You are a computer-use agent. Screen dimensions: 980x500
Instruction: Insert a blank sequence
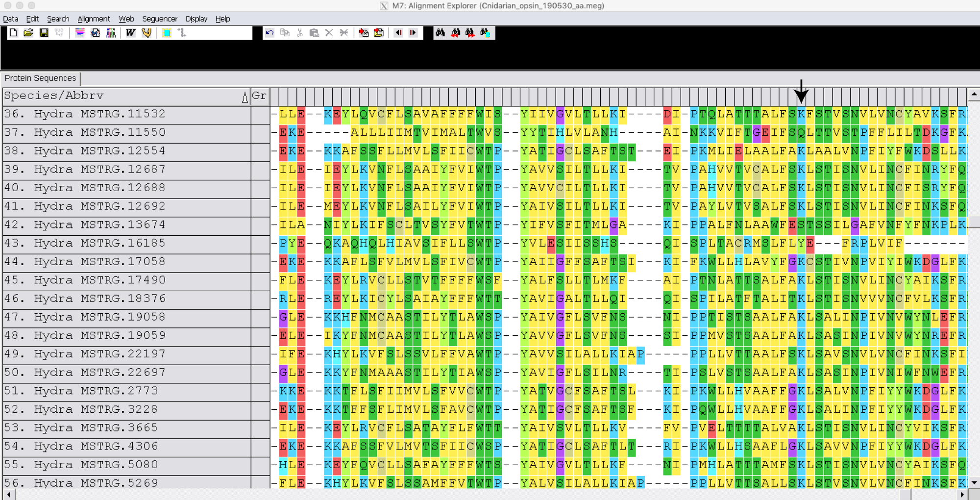[x=364, y=33]
